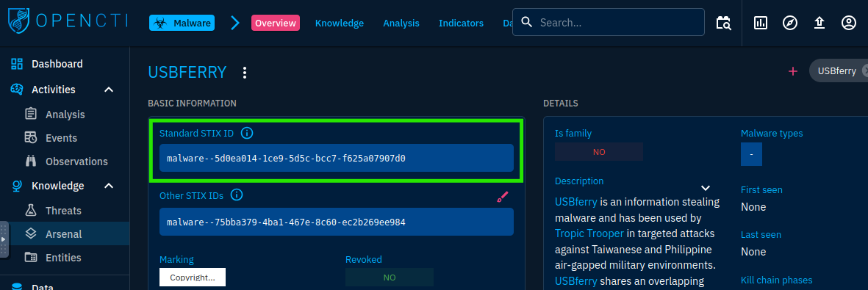Viewport: 868px width, 290px height.
Task: Open USBFERRY three-dot actions menu
Action: 245,73
